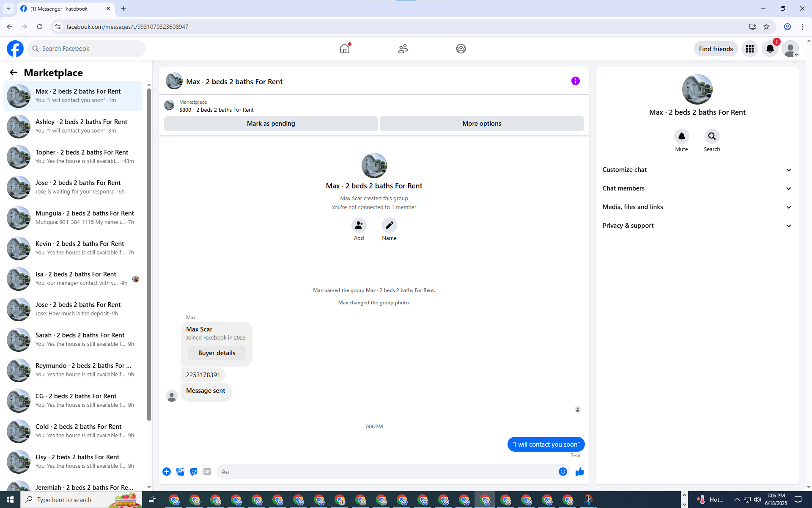Open Elsy · 2 beds 2 baths conversation
812x508 pixels.
[x=73, y=461]
